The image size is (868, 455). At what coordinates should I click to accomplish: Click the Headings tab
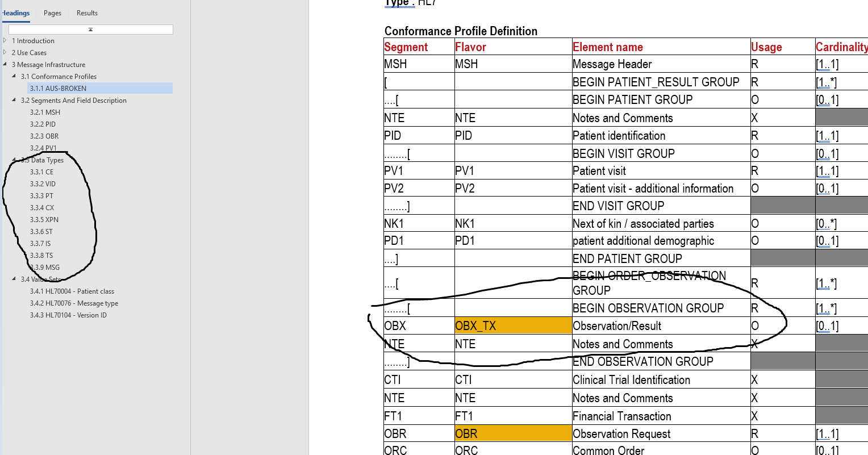16,12
